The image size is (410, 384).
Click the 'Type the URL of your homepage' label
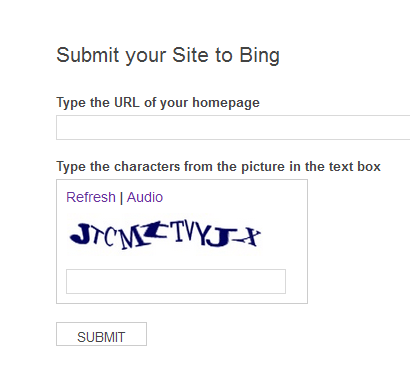(x=158, y=103)
